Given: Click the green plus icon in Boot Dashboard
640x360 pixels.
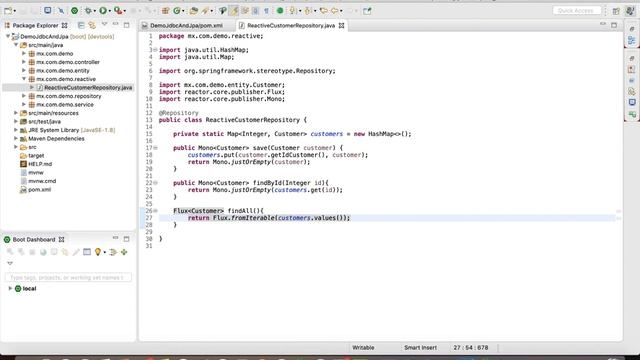Looking at the screenshot, I should point(124,252).
